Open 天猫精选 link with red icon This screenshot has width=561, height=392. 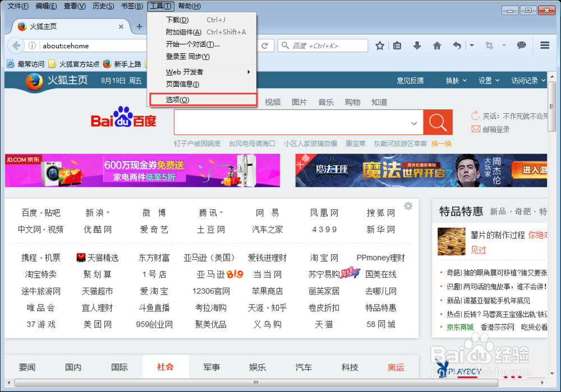(x=97, y=257)
